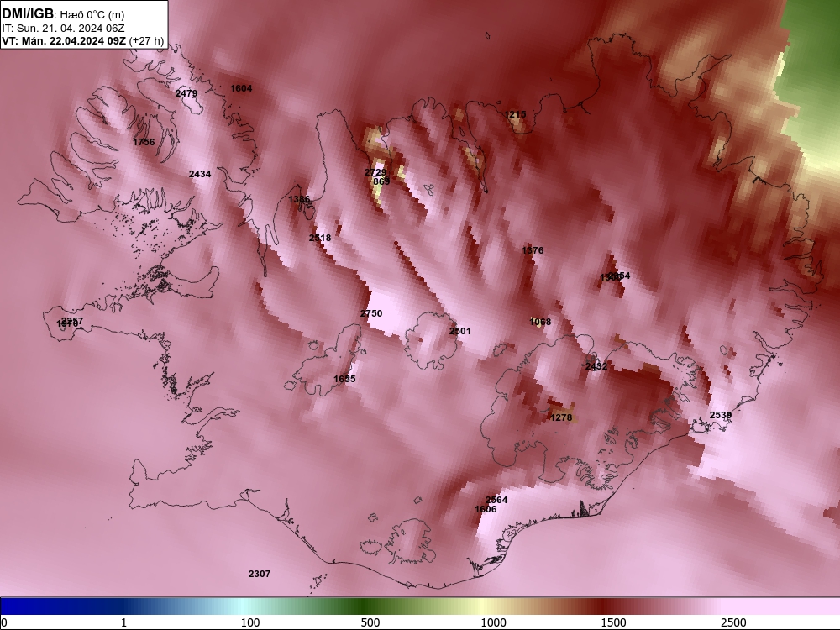Click the 0 tick on the colour scale
This screenshot has height=630, width=840.
(x=5, y=622)
